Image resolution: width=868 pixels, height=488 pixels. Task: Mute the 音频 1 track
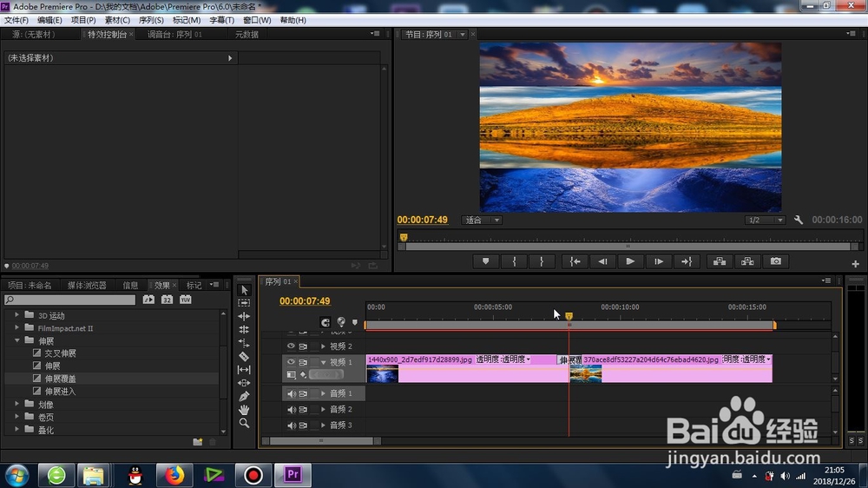(291, 393)
